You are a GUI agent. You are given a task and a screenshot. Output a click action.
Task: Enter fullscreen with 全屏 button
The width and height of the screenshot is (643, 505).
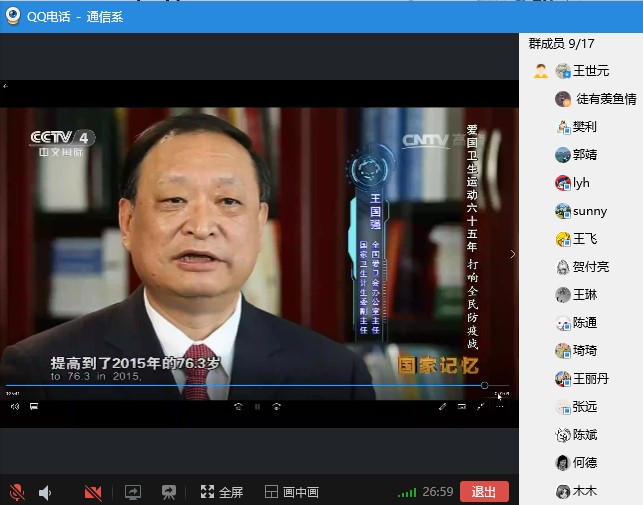[221, 492]
